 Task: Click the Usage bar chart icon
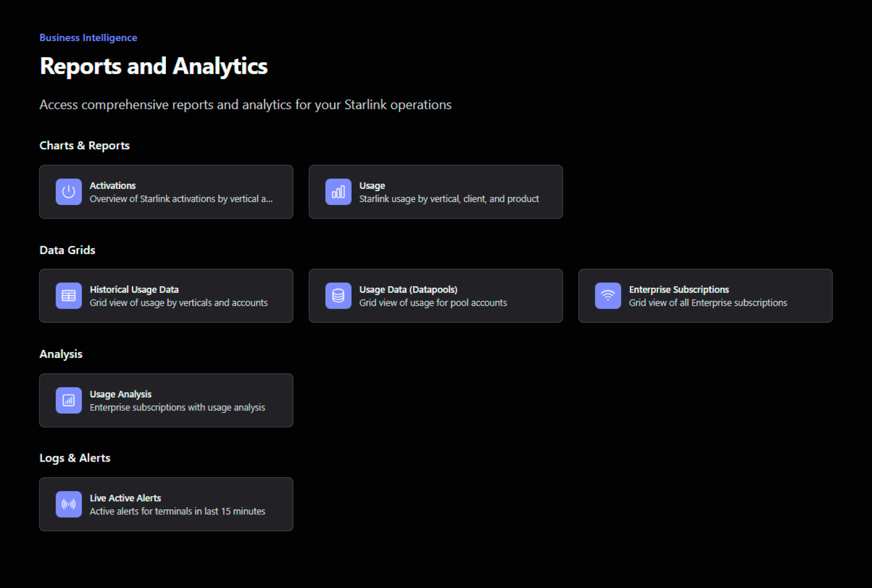(338, 192)
